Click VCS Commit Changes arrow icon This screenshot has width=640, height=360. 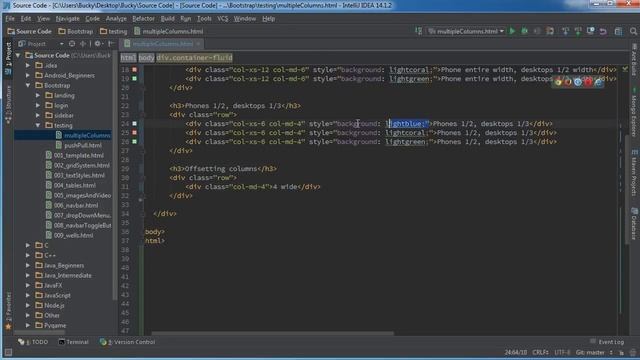tap(578, 31)
